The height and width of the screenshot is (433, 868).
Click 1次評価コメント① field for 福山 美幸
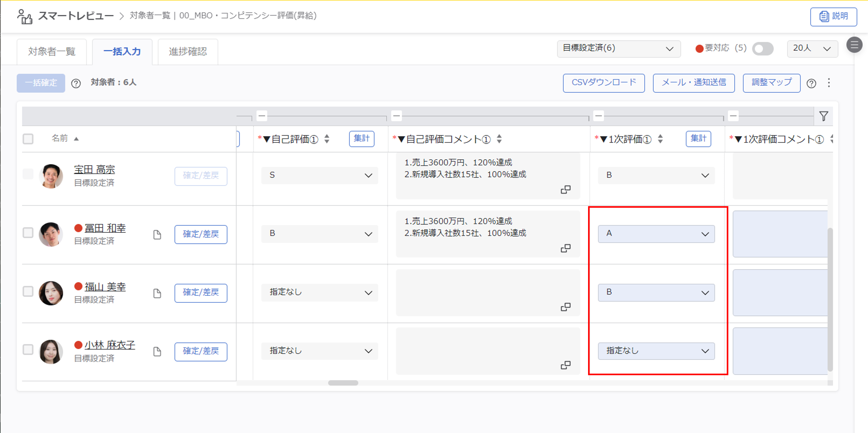780,293
